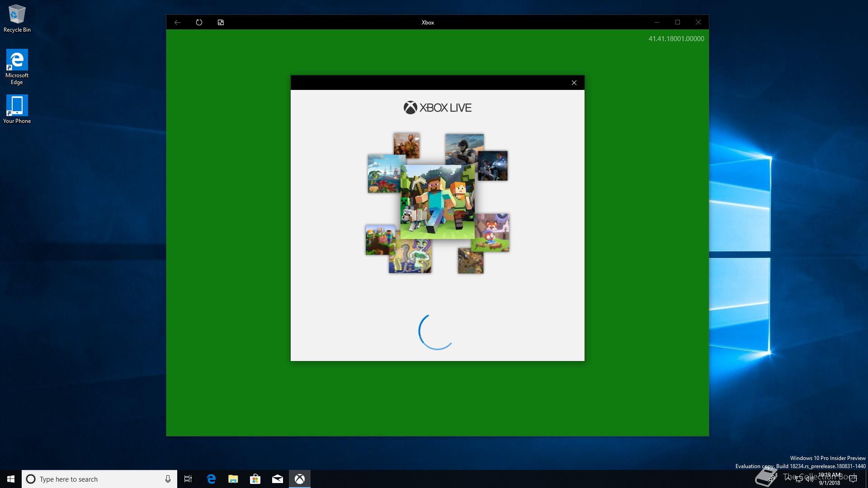
Task: Open the Windows Start menu
Action: [11, 479]
